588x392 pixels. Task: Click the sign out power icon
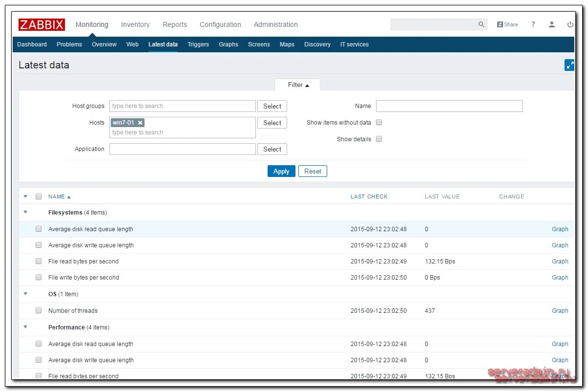pyautogui.click(x=570, y=24)
